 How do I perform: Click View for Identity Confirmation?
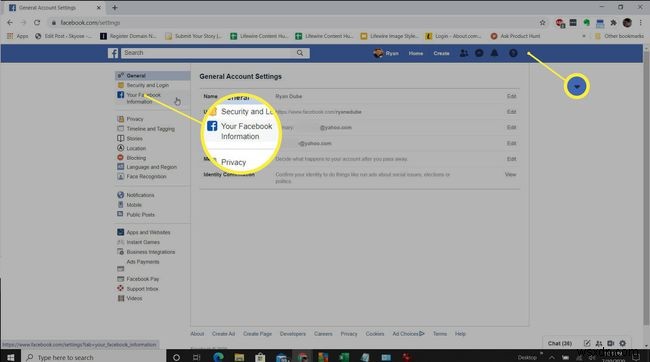(510, 175)
